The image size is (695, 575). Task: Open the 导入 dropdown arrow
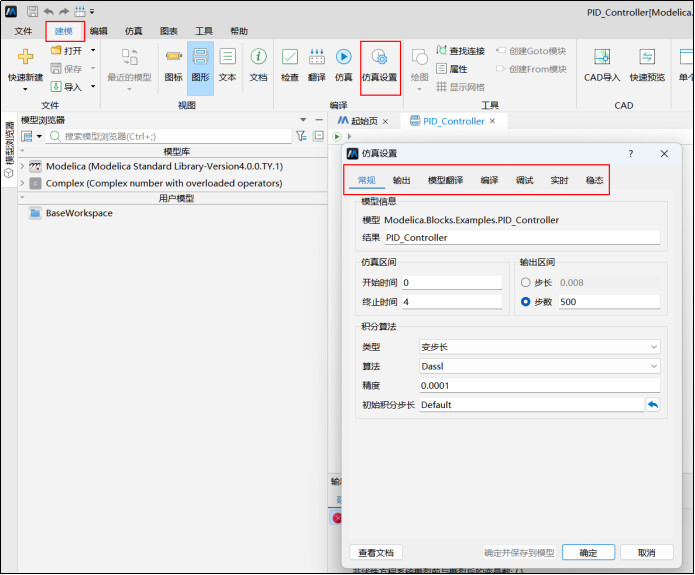pos(93,86)
